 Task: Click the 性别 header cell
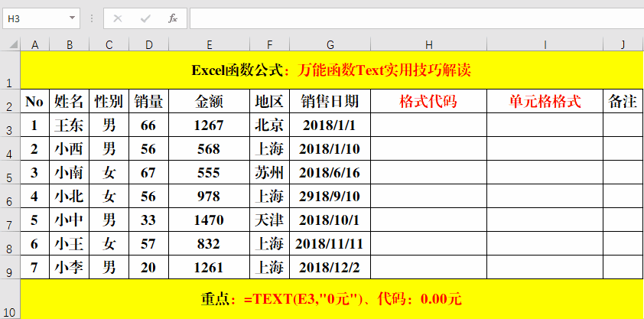tap(109, 101)
